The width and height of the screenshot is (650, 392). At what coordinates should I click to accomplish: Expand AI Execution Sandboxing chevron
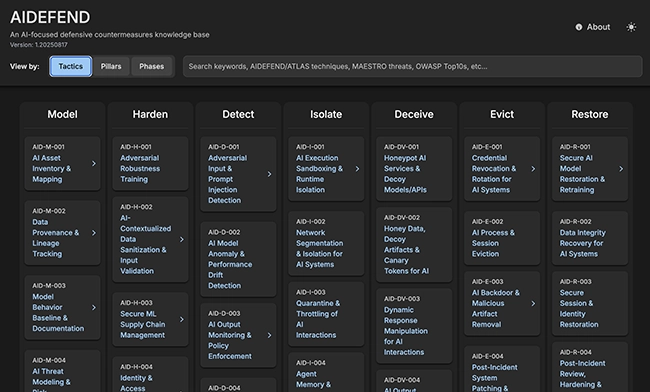click(x=357, y=169)
